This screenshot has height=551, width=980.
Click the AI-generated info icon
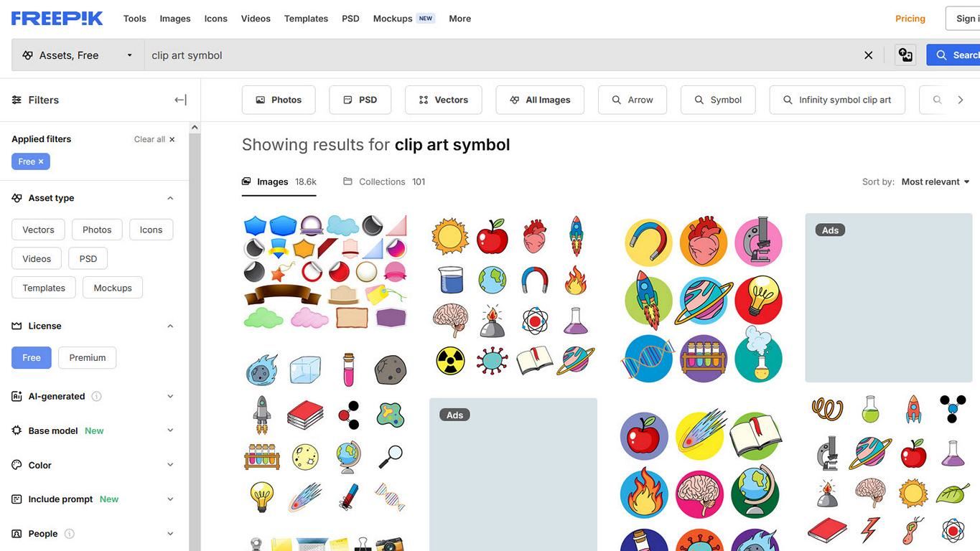96,396
